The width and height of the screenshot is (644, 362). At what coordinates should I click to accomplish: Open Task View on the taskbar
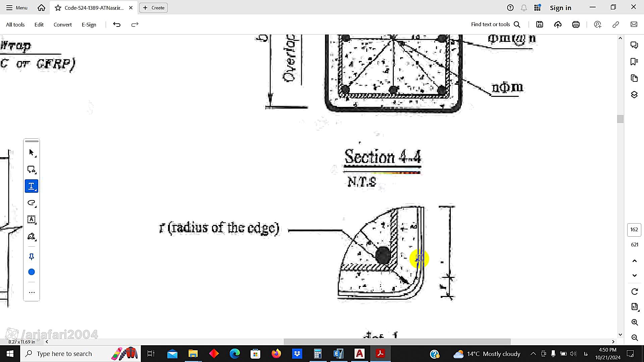click(x=151, y=354)
